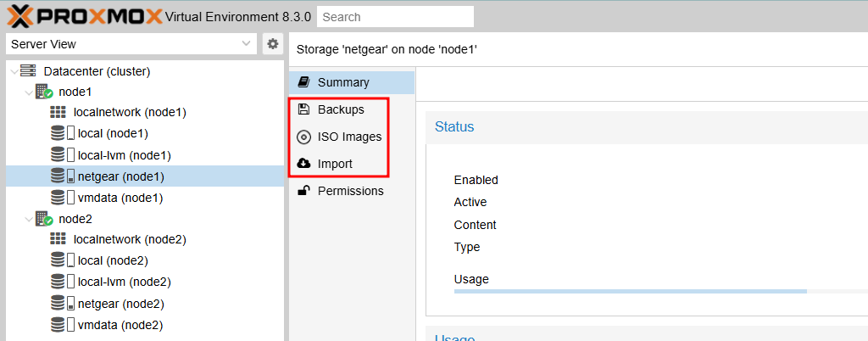
Task: Click the Status panel heading
Action: pyautogui.click(x=454, y=126)
